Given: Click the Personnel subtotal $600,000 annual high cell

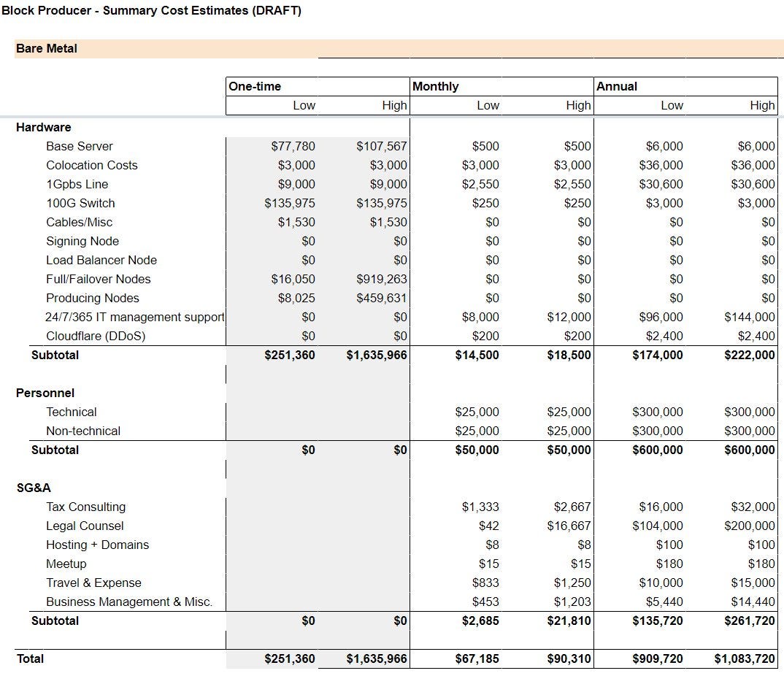Looking at the screenshot, I should 750,450.
